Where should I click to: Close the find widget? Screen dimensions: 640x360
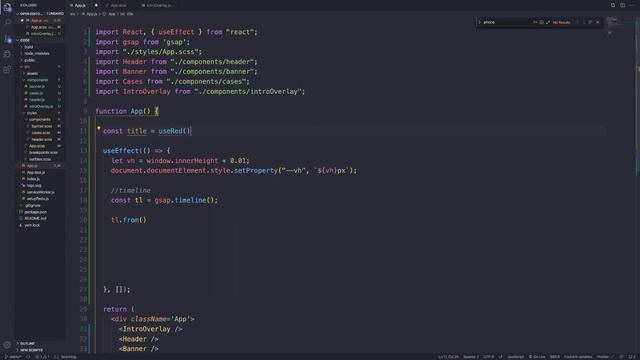pyautogui.click(x=598, y=22)
